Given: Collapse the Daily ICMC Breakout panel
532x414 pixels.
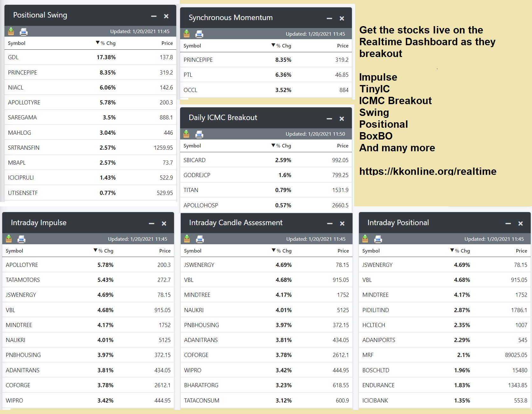Looking at the screenshot, I should coord(329,119).
